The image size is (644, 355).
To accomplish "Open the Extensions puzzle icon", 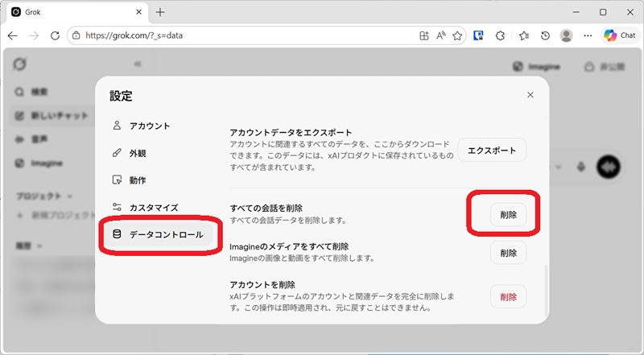I will pos(500,35).
